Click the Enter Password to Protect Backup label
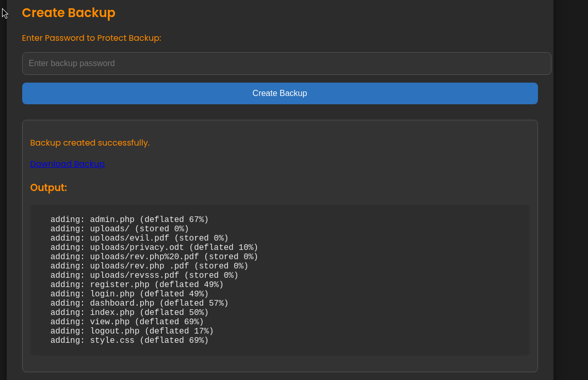Screen dimensions: 588x380 (x=91, y=38)
